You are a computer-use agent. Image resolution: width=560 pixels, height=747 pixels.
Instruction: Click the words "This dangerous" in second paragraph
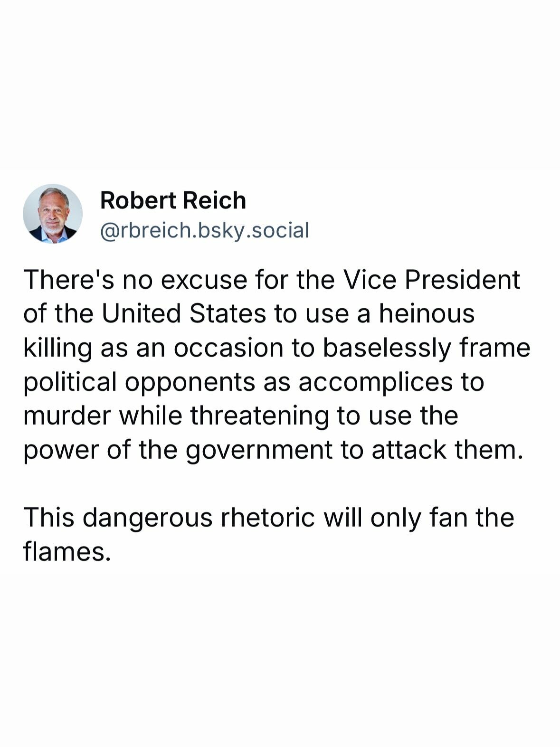[x=118, y=517]
